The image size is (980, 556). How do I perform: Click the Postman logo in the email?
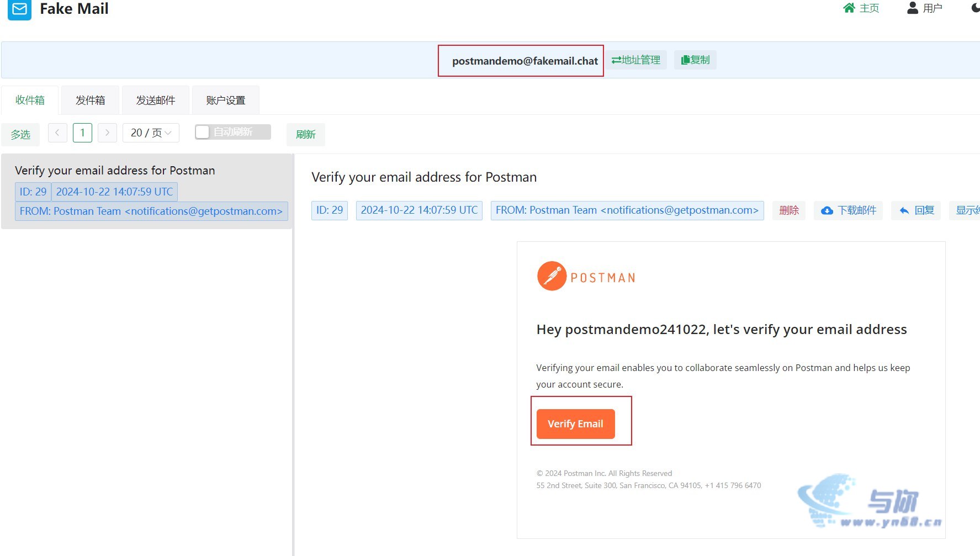(x=586, y=276)
